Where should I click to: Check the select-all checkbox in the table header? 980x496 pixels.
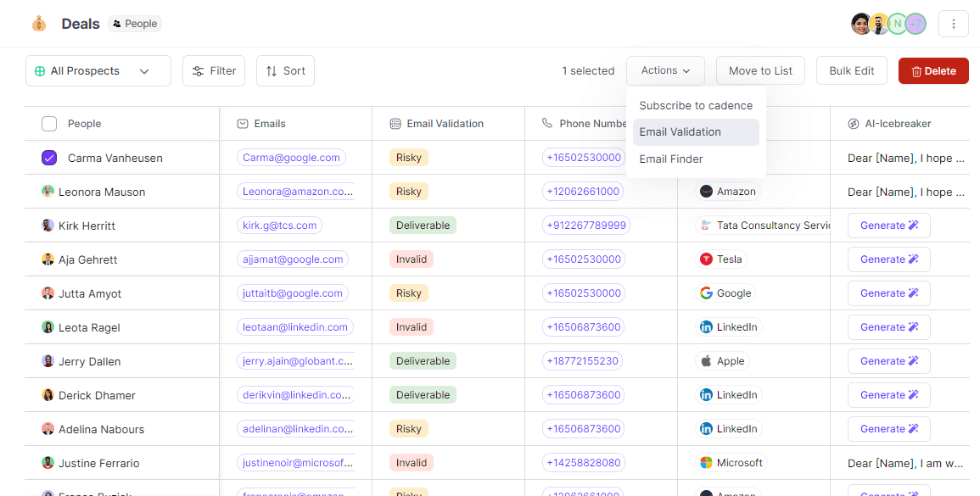point(49,123)
